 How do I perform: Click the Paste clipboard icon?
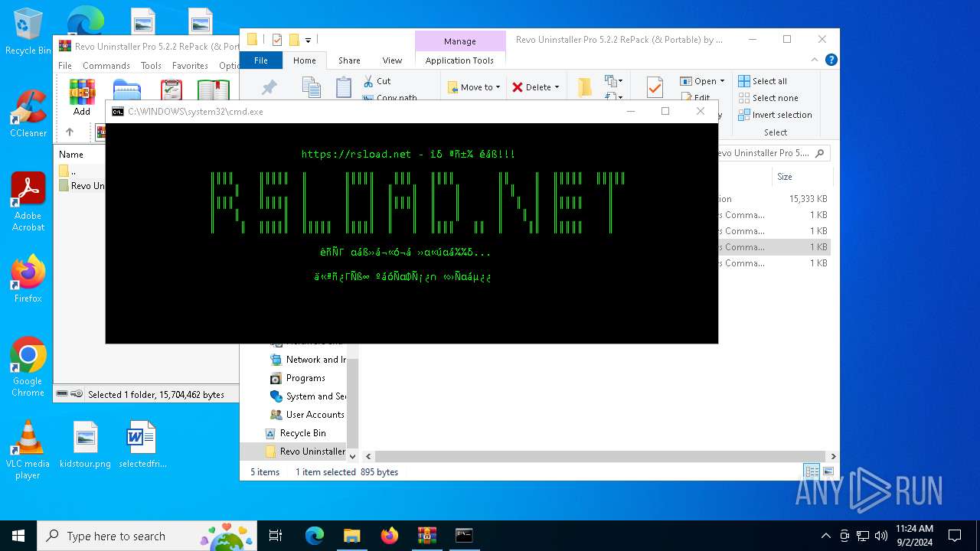point(344,87)
